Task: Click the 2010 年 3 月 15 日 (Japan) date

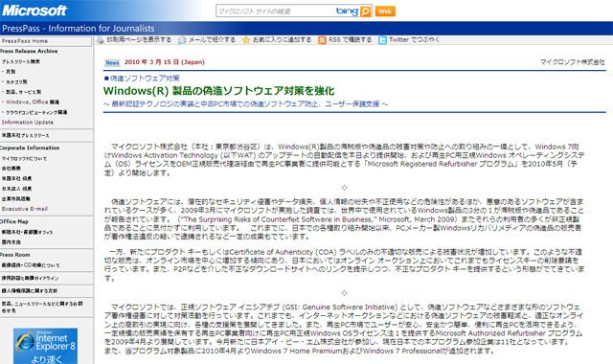Action: click(164, 61)
